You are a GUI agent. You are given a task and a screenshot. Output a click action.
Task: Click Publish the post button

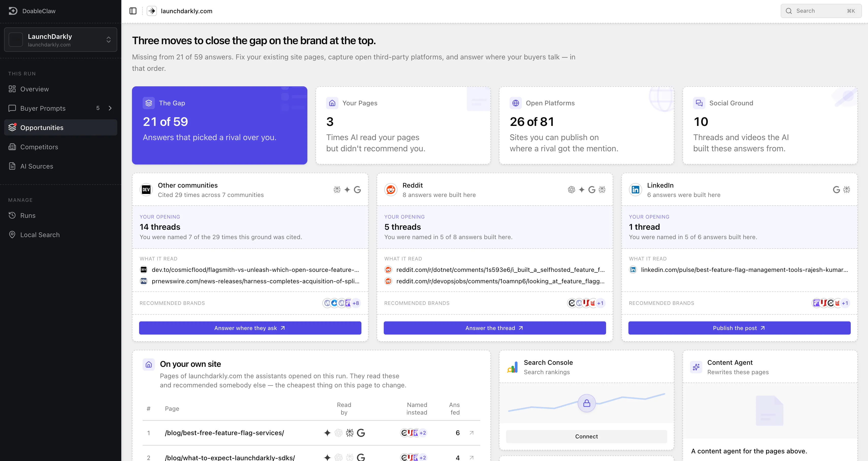point(739,328)
